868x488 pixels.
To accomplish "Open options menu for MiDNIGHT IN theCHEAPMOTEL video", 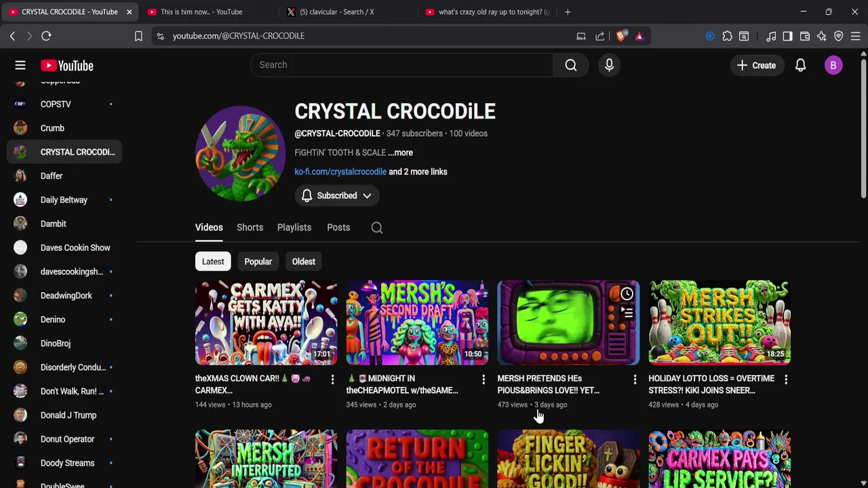I will point(484,380).
